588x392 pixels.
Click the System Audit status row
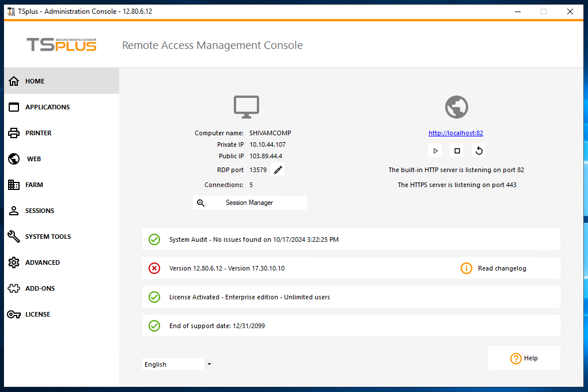coord(351,239)
